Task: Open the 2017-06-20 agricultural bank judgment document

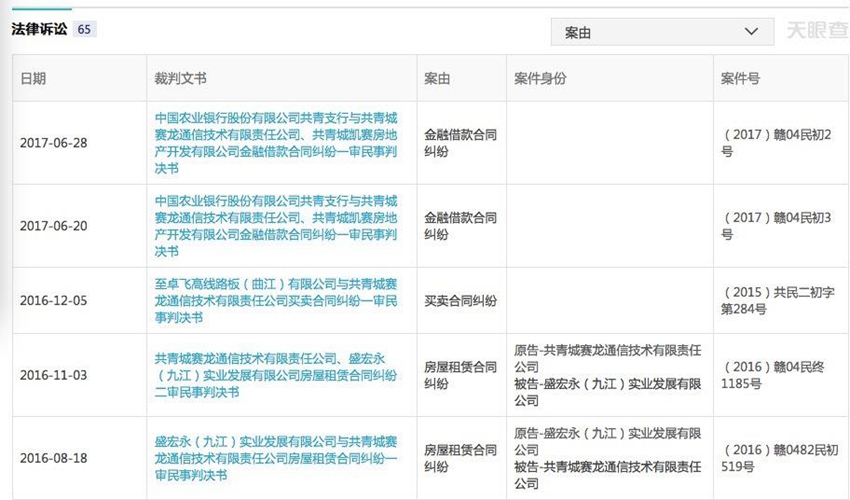Action: click(275, 226)
